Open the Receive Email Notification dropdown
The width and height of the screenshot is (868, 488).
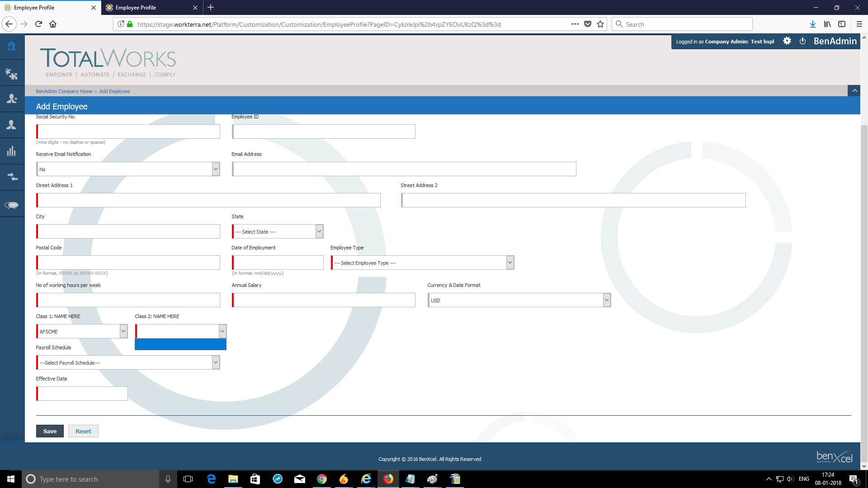128,169
